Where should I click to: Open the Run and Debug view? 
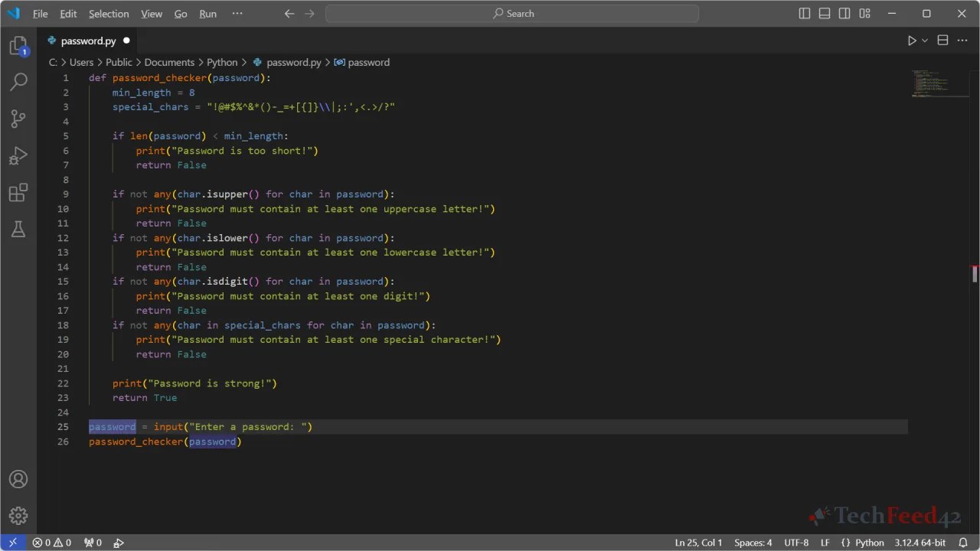tap(18, 155)
